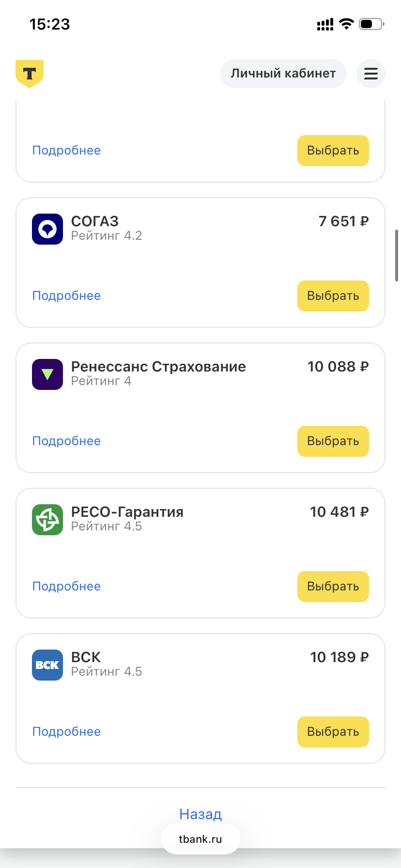
Task: Show Подробнее details for СОГАЗ
Action: [66, 296]
